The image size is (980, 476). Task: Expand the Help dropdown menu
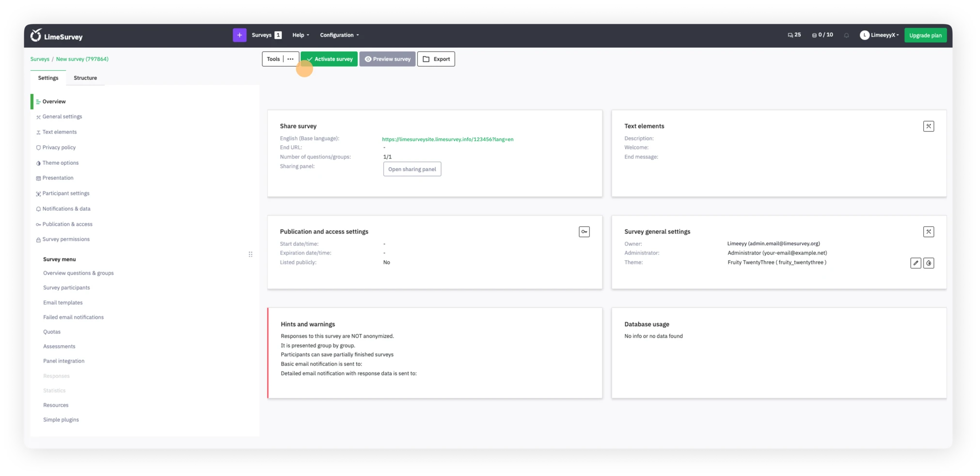[300, 35]
